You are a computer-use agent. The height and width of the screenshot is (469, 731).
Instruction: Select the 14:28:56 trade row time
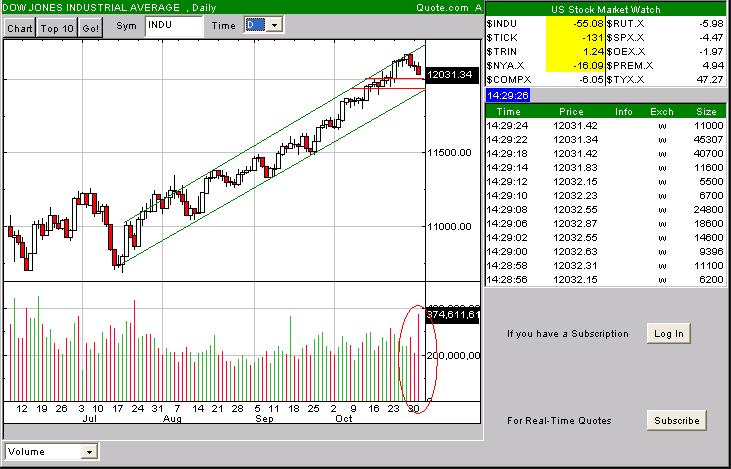[507, 279]
